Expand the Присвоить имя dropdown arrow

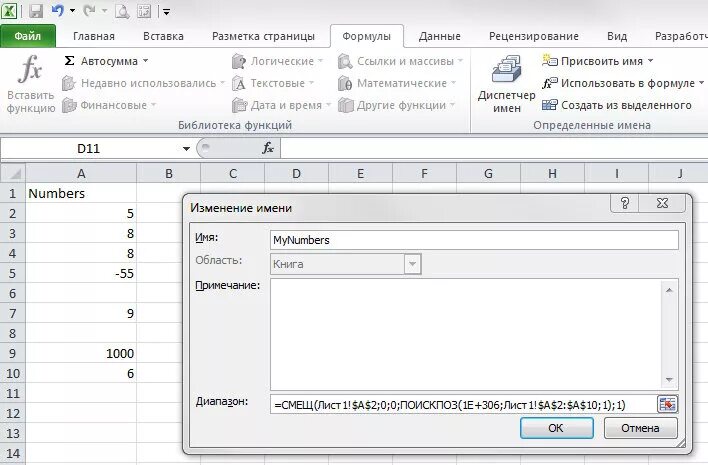coord(650,60)
